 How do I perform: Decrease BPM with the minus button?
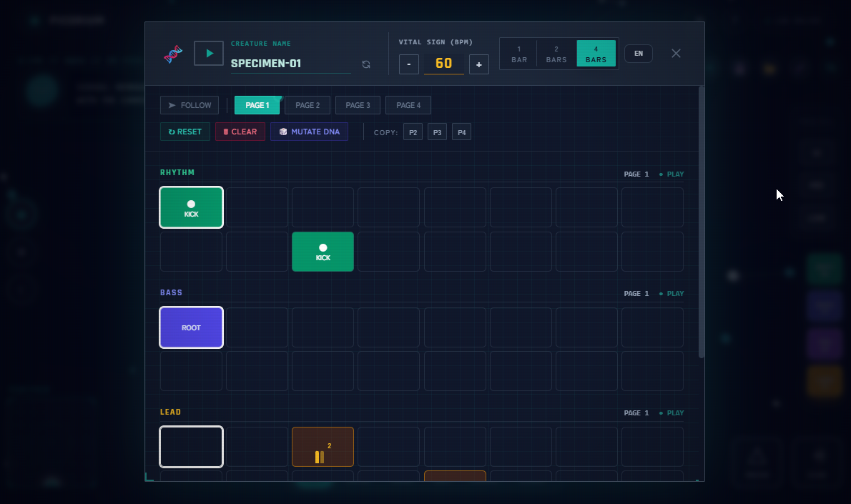coord(408,64)
